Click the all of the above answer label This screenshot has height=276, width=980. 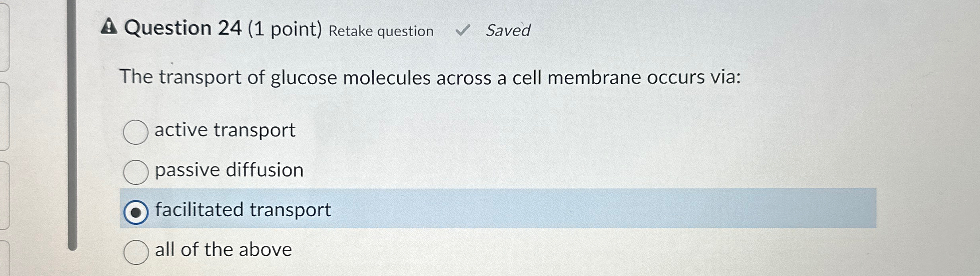223,250
